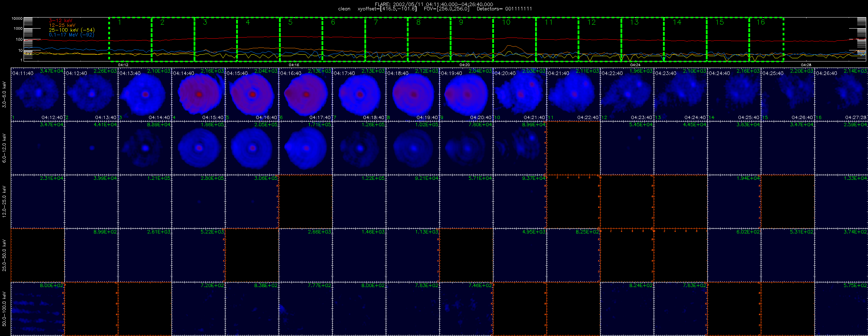Screen dimensions: 868x336
Task: Click the '1.96E+03' peak value label
Action: click(x=641, y=71)
